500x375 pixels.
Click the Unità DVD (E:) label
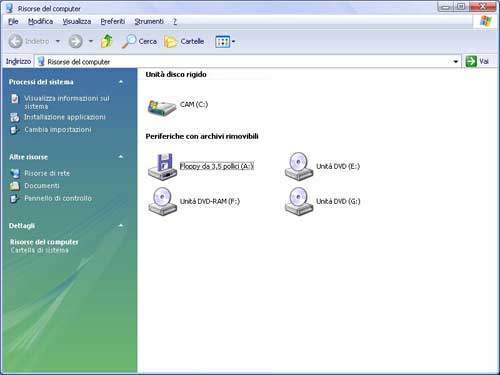point(338,166)
